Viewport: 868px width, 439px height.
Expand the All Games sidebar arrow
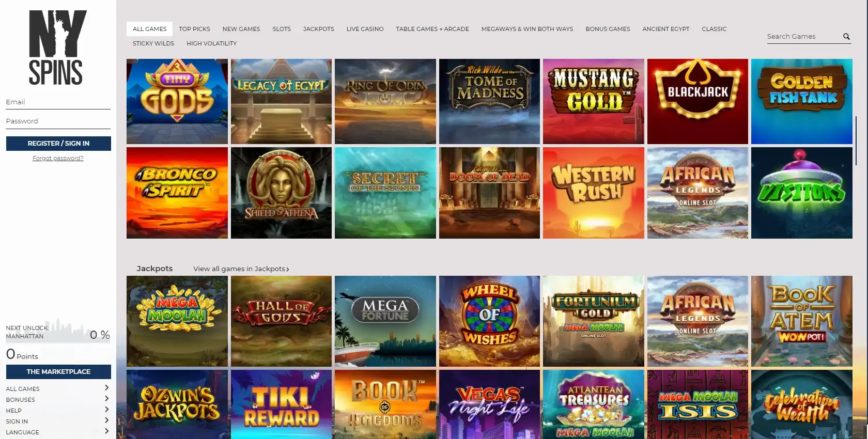106,388
